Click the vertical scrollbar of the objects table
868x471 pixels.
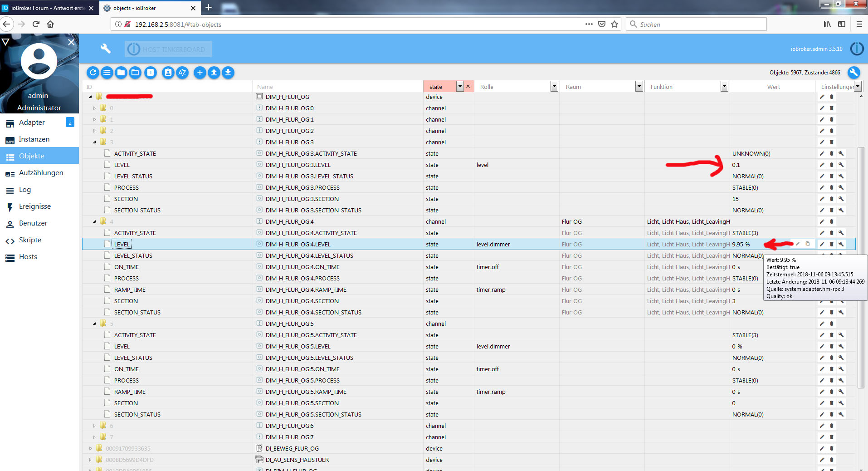(x=861, y=268)
